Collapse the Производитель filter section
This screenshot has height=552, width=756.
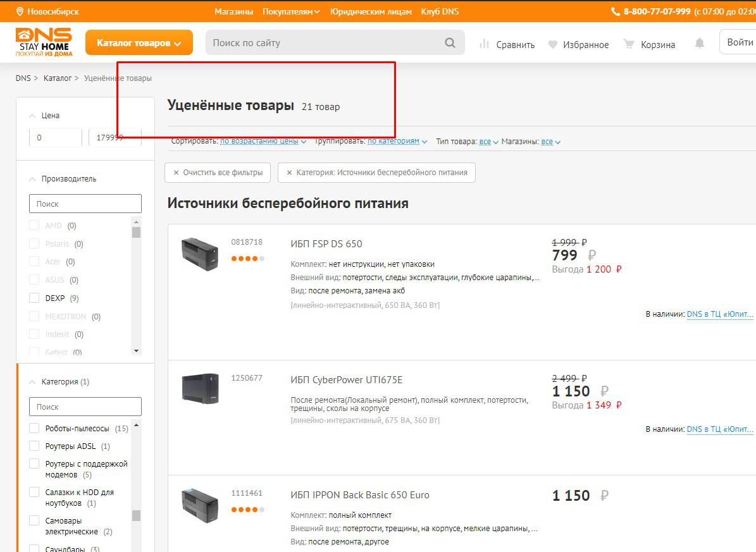(32, 179)
